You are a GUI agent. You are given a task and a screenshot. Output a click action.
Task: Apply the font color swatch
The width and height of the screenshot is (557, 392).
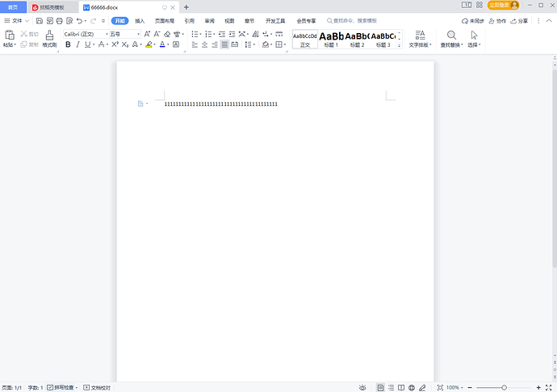[162, 44]
